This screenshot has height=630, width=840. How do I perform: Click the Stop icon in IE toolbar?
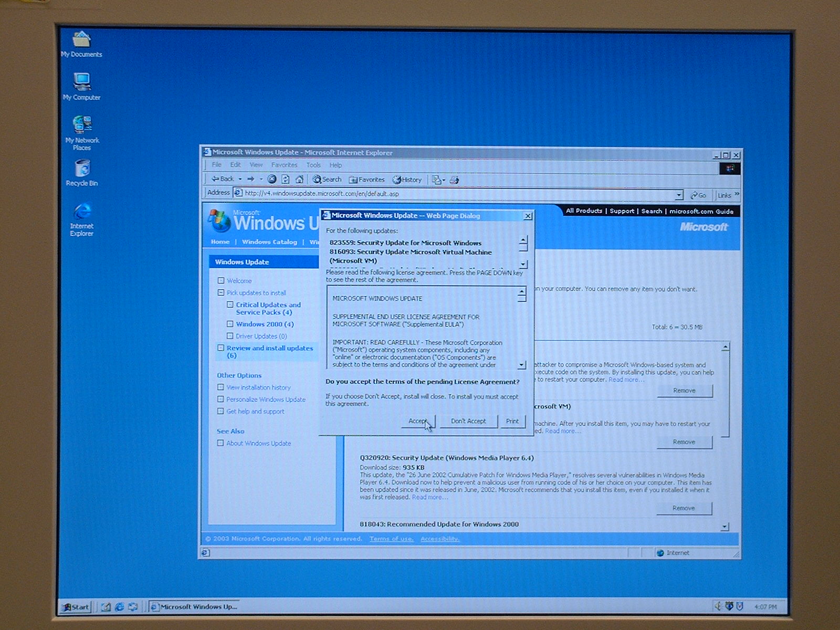[x=272, y=180]
